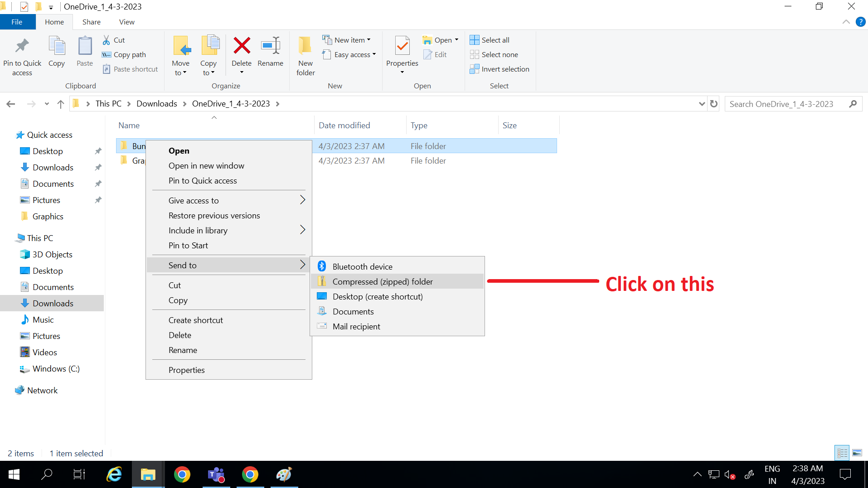
Task: Click the Help question mark icon
Action: [860, 22]
